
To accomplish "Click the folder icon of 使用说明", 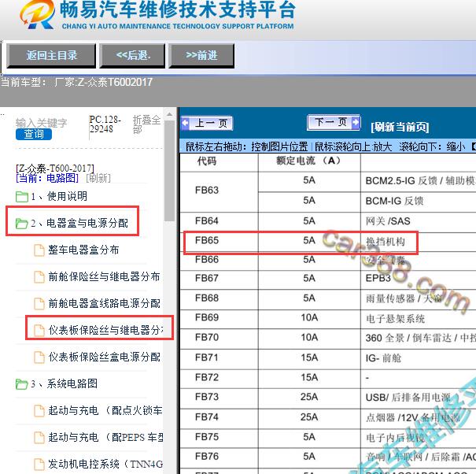I will pos(22,197).
